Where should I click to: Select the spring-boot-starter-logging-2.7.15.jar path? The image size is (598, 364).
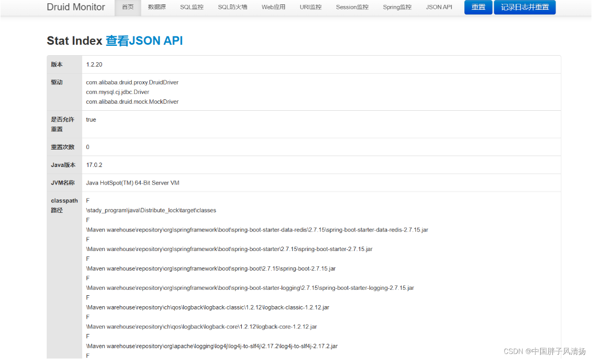(x=250, y=288)
